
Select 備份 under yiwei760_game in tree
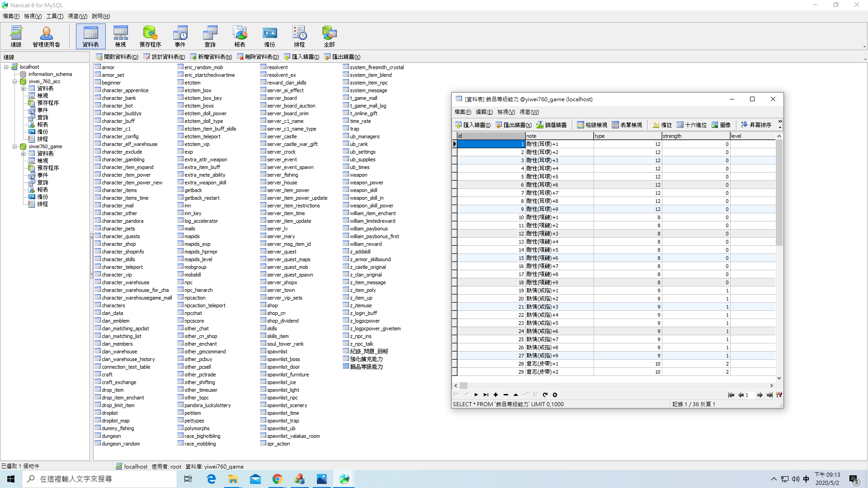pos(42,197)
